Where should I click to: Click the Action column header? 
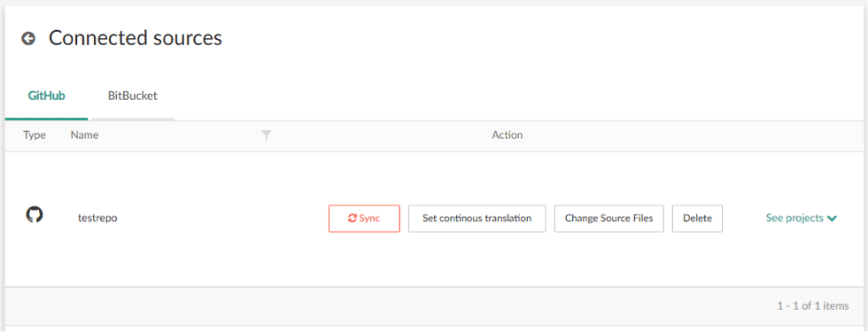pyautogui.click(x=507, y=135)
